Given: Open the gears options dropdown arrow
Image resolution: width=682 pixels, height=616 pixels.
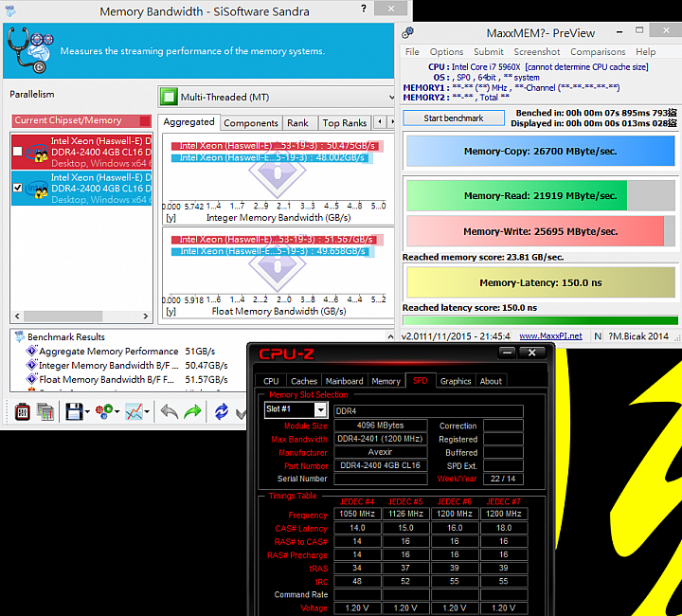Looking at the screenshot, I should click(x=117, y=411).
